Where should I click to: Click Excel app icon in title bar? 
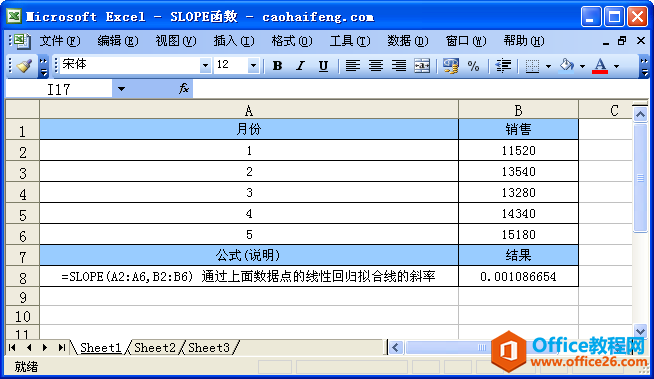point(14,17)
